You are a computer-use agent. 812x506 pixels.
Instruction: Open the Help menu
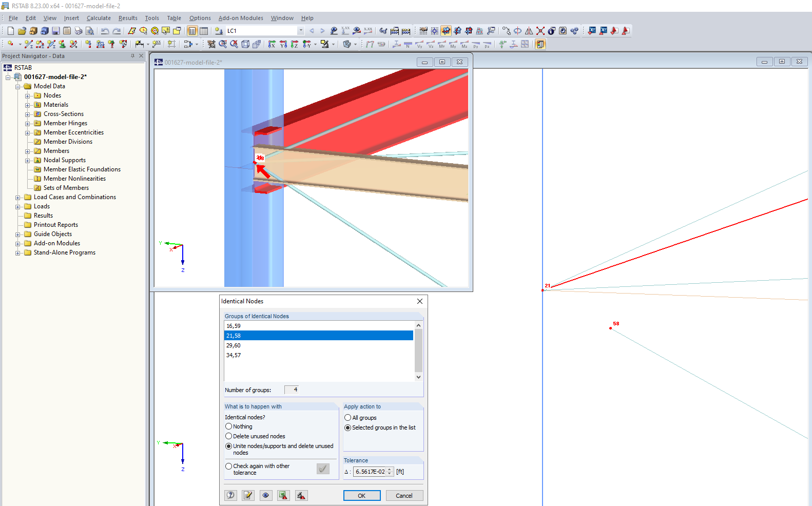pos(307,18)
